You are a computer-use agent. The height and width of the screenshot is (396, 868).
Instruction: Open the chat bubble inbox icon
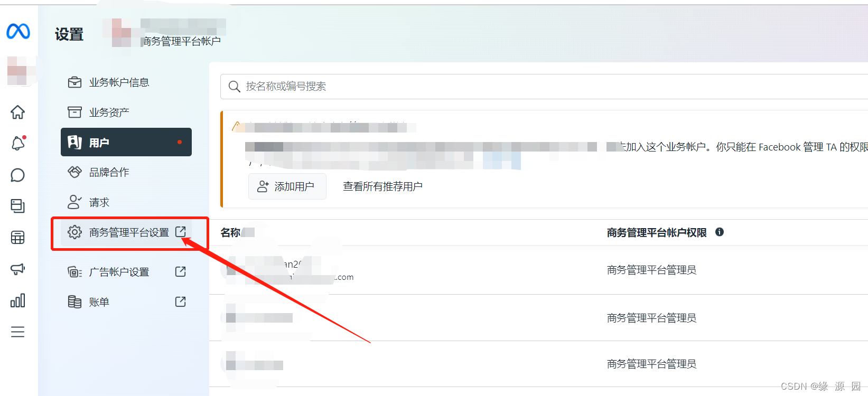[18, 175]
